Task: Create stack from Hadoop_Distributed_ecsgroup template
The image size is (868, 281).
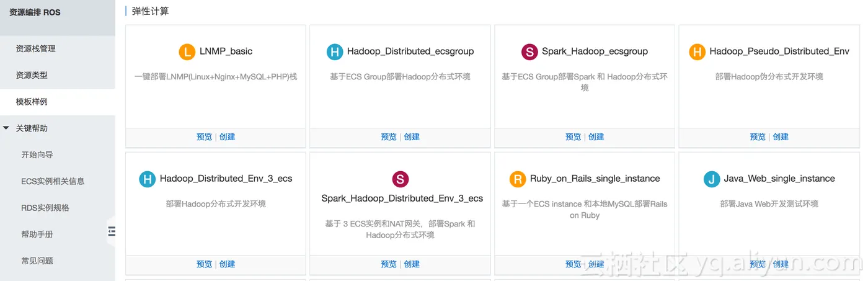Action: pyautogui.click(x=412, y=137)
